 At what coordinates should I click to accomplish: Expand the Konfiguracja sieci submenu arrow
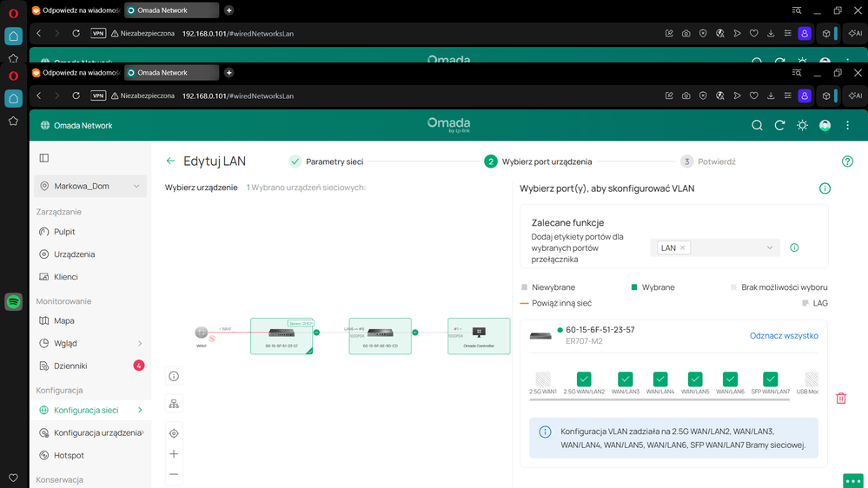pos(140,410)
